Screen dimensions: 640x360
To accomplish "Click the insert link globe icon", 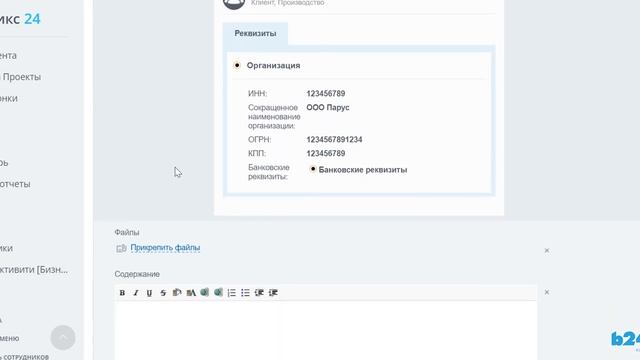I will pos(204,292).
